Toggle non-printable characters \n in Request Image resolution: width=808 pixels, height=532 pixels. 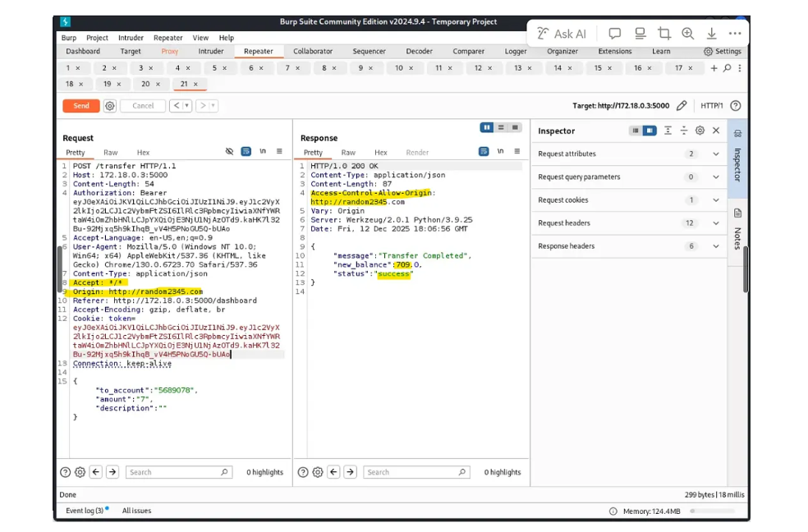point(263,151)
